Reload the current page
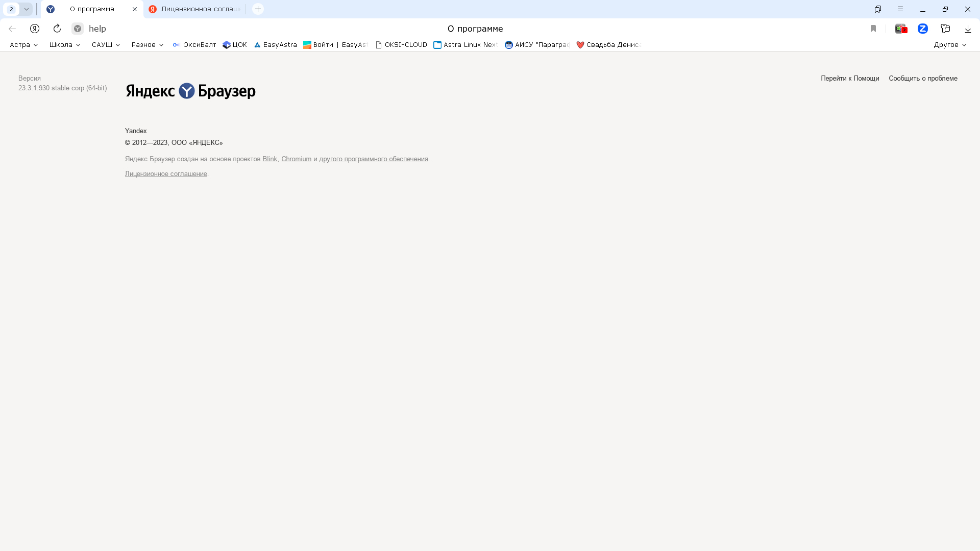This screenshot has height=551, width=980. click(x=57, y=29)
